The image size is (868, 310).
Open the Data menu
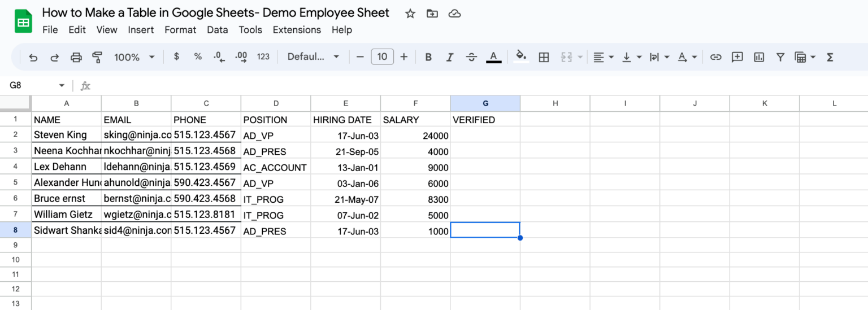coord(217,30)
